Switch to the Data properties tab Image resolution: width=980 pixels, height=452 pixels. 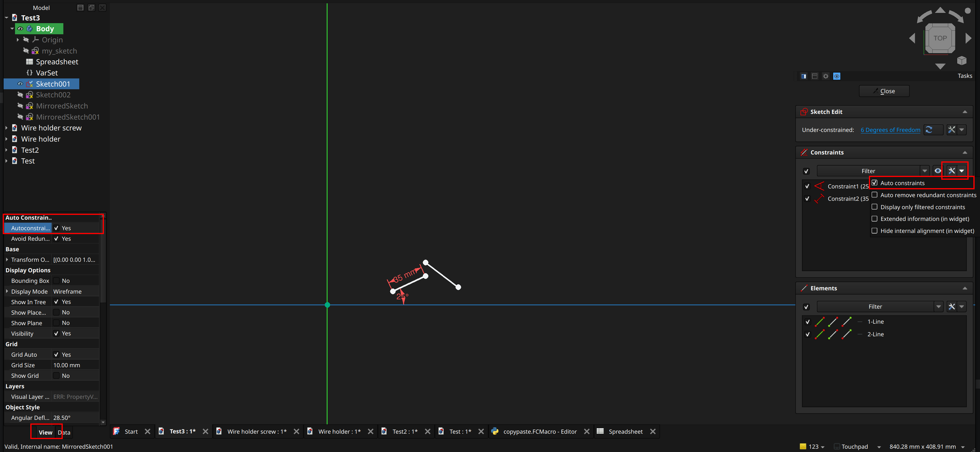coord(64,432)
